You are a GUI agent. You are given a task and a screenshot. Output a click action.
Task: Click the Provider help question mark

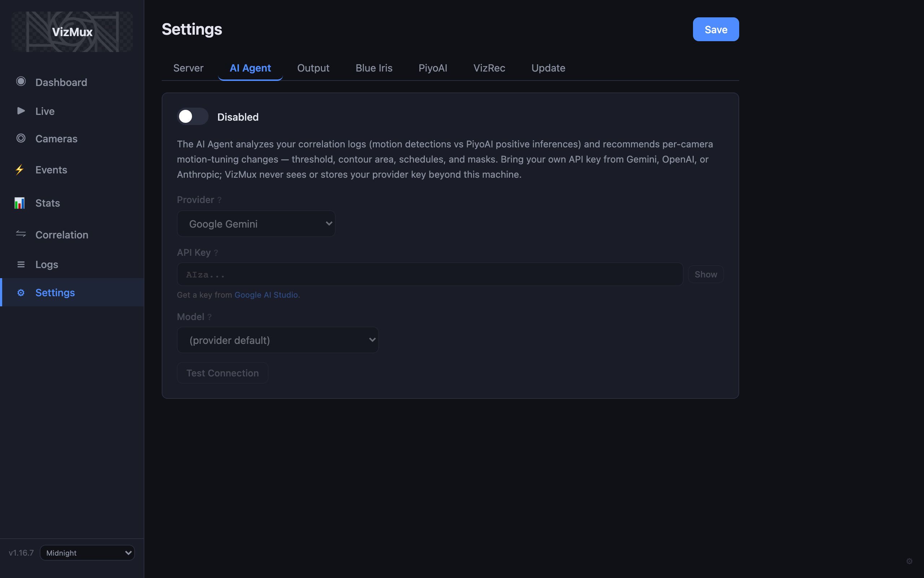219,200
